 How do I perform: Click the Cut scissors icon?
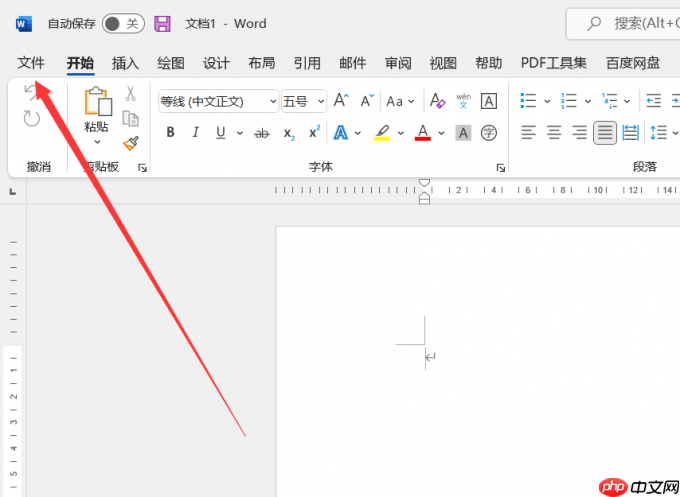131,93
